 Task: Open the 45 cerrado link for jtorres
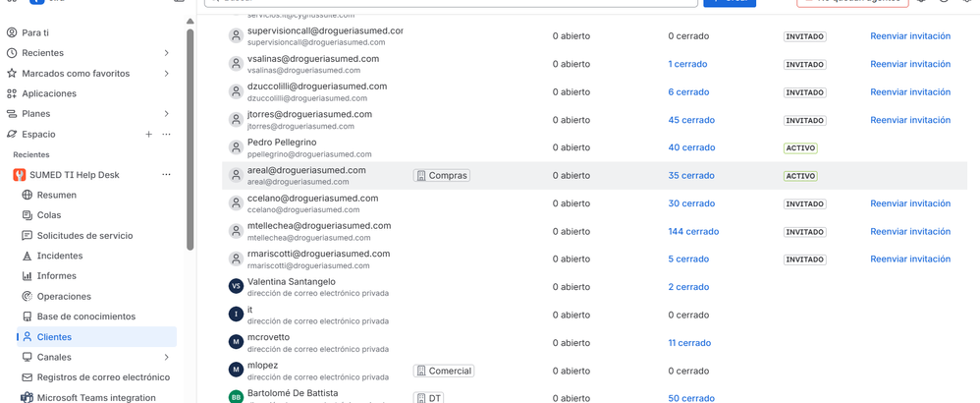(x=691, y=120)
